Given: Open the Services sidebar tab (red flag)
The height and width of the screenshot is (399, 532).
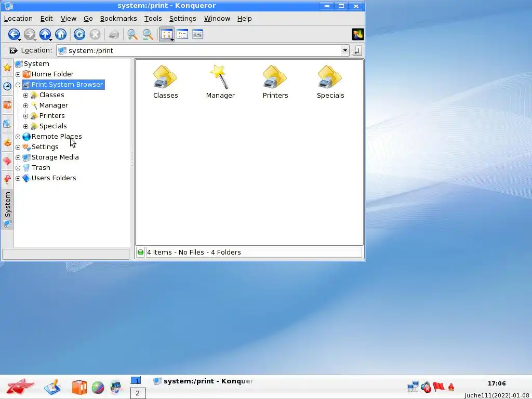Looking at the screenshot, I should [7, 179].
